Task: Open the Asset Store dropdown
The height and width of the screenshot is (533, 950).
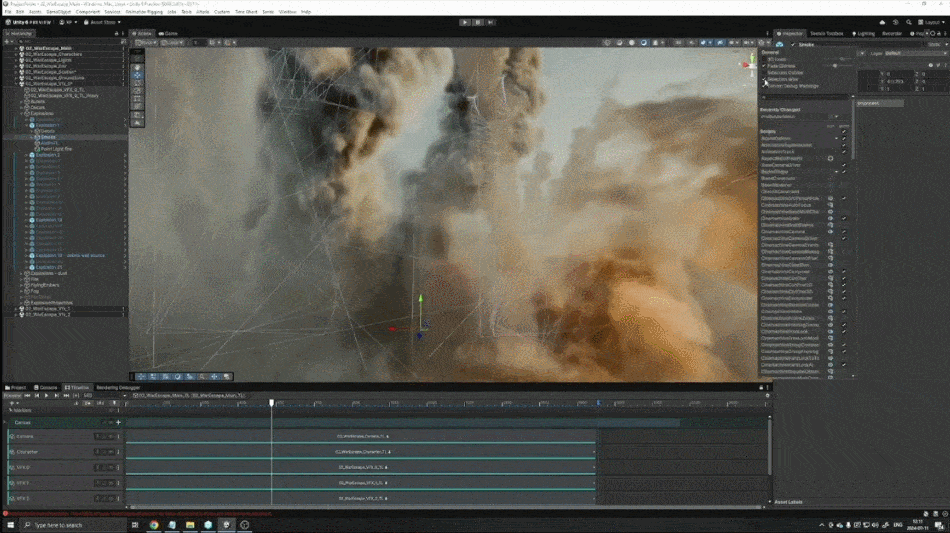Action: coord(102,22)
